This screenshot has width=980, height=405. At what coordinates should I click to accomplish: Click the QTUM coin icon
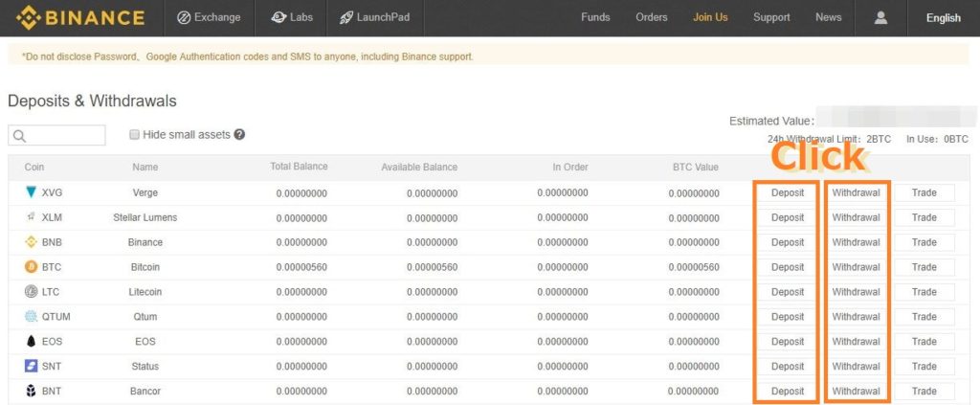click(x=31, y=316)
